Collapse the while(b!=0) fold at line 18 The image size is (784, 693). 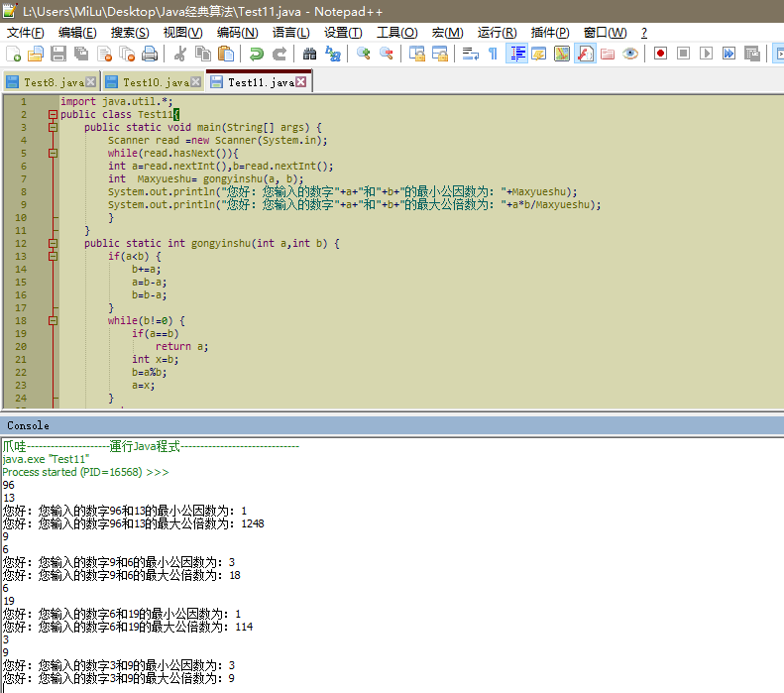click(53, 321)
